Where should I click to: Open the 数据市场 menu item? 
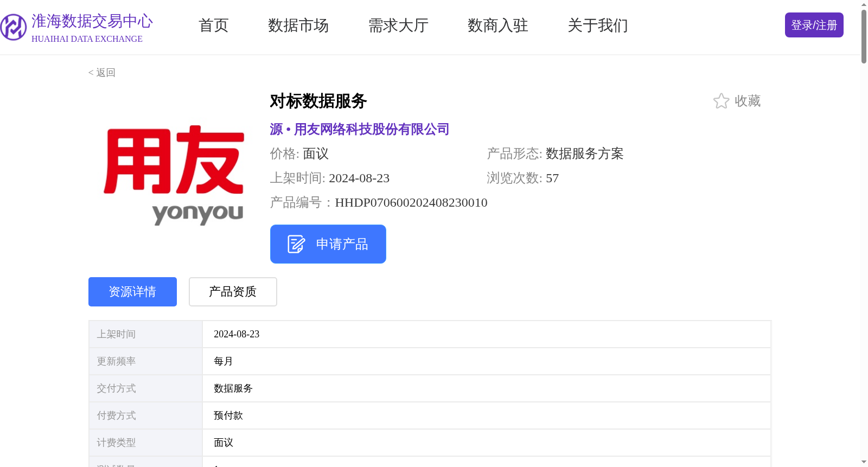point(298,25)
